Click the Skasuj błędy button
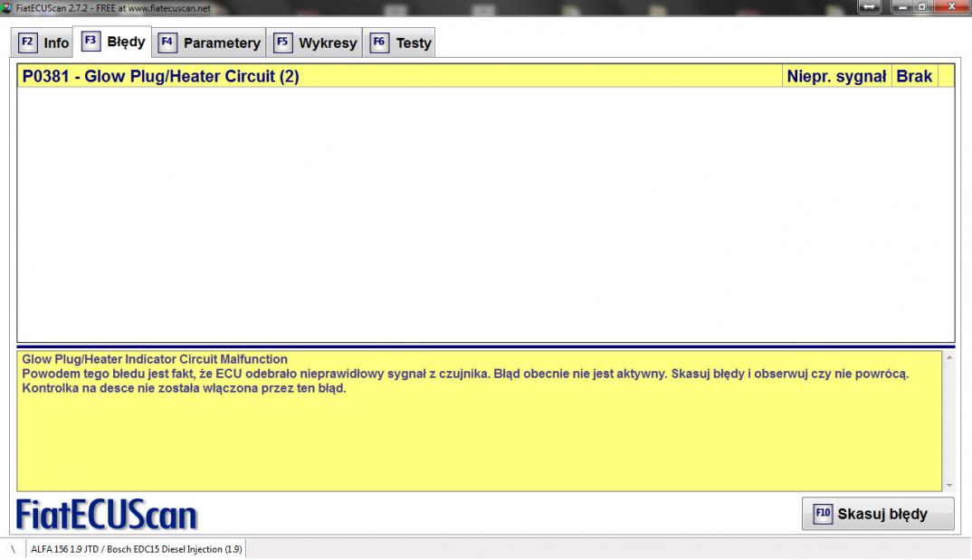 click(x=878, y=514)
